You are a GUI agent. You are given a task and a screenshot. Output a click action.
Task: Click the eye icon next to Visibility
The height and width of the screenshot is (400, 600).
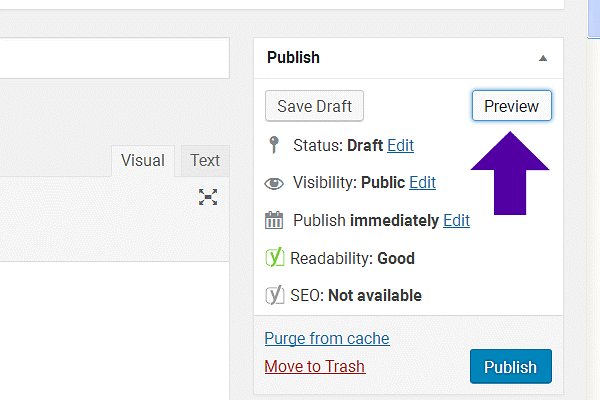click(274, 183)
